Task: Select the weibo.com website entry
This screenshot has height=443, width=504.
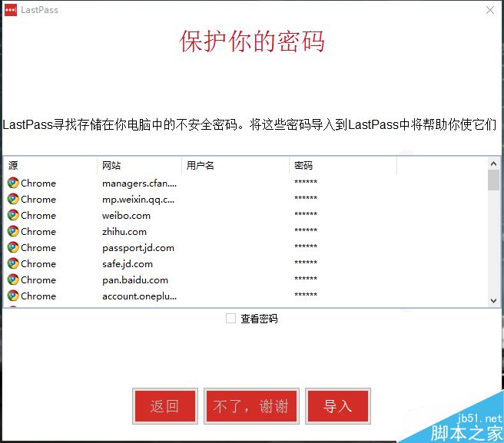Action: tap(126, 216)
